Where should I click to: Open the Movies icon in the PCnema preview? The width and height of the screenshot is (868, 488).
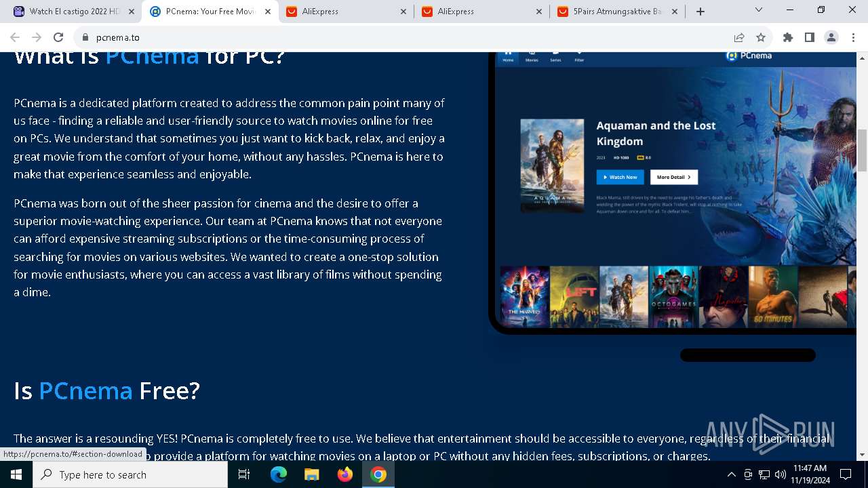[532, 56]
